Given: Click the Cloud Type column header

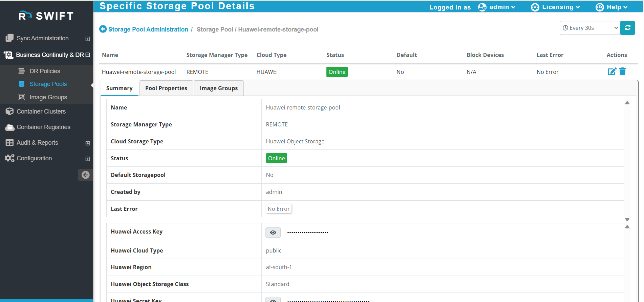Looking at the screenshot, I should (x=271, y=55).
